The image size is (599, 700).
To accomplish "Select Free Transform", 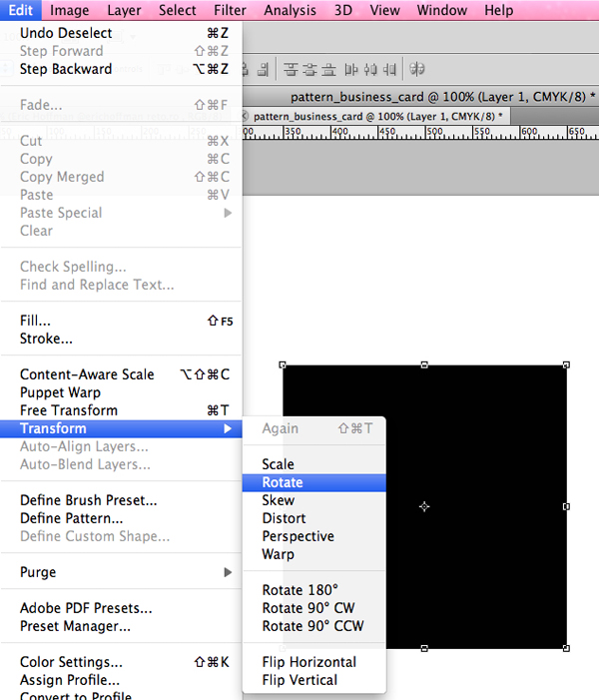I will [x=121, y=410].
